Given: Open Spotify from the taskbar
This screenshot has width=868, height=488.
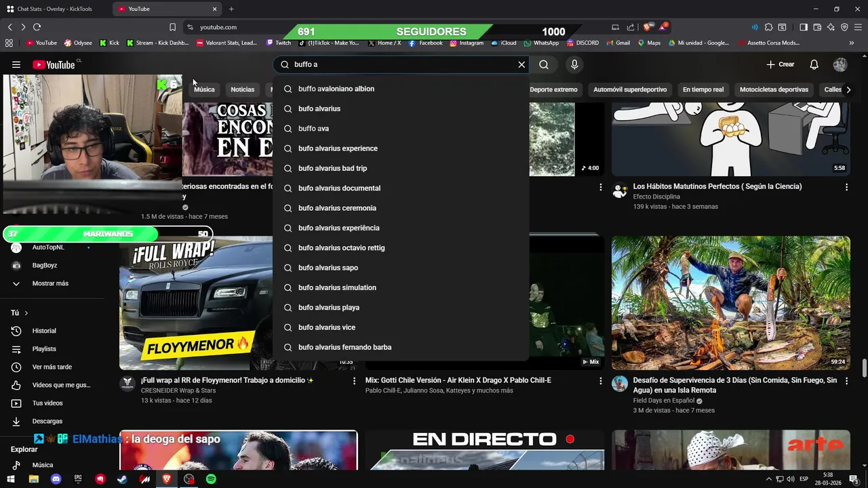Looking at the screenshot, I should click(211, 479).
